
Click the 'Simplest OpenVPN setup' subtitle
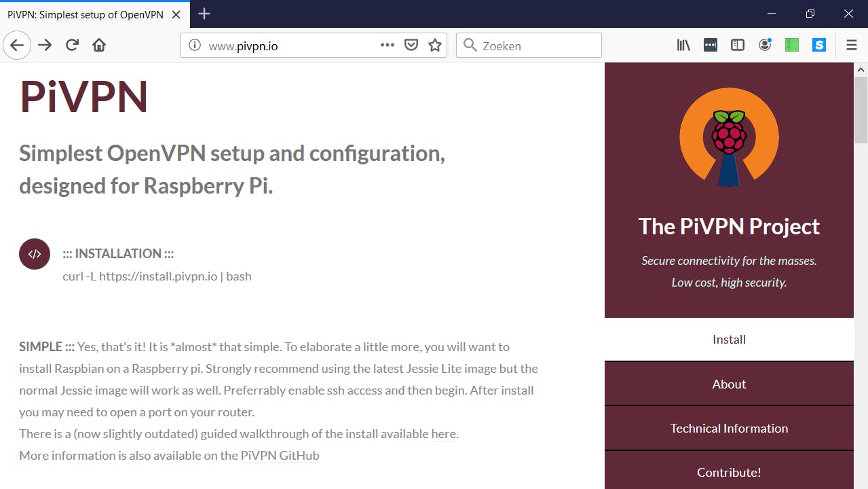(x=232, y=170)
